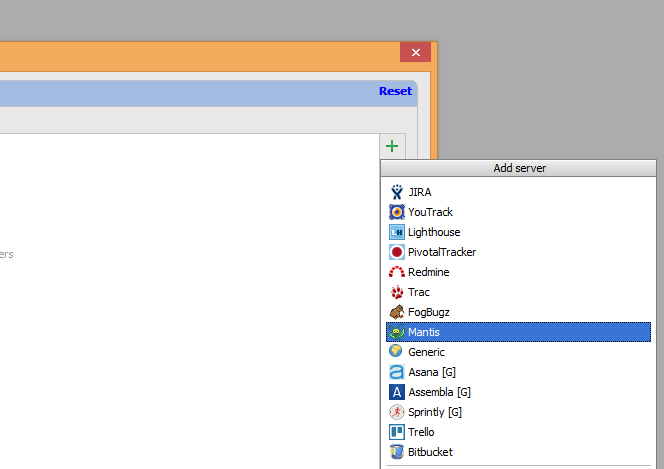The image size is (664, 469).
Task: Click the green plus add server button
Action: [392, 146]
